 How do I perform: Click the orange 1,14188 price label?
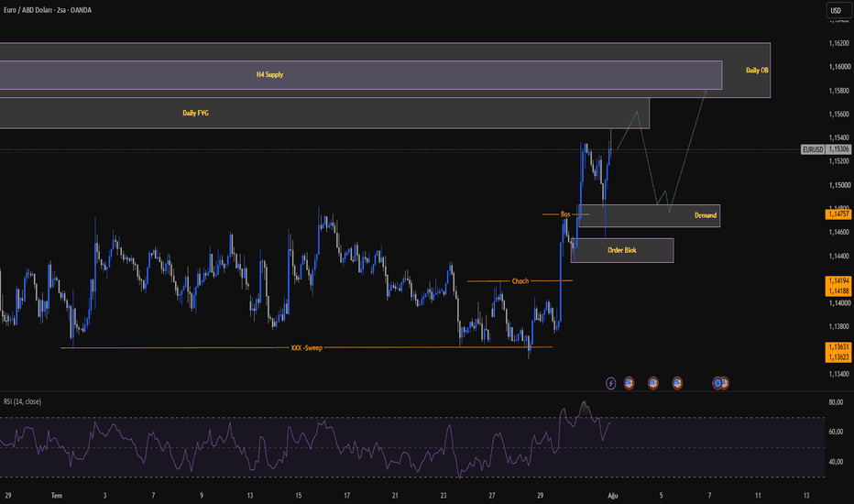[838, 291]
